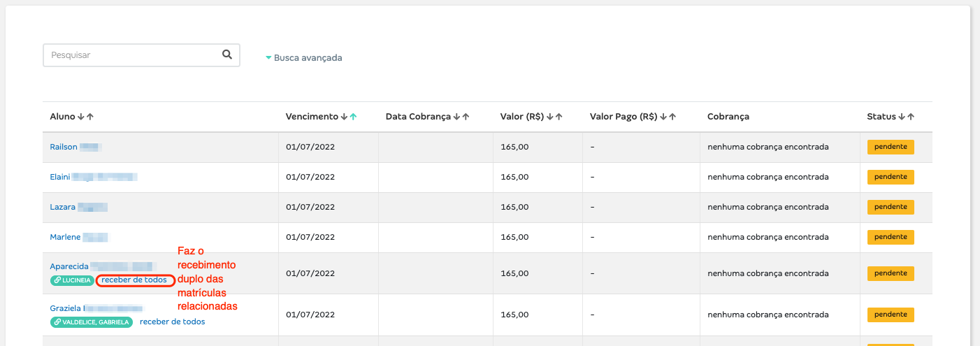Image resolution: width=980 pixels, height=346 pixels.
Task: Click receber de todos under Graziela
Action: tap(173, 322)
